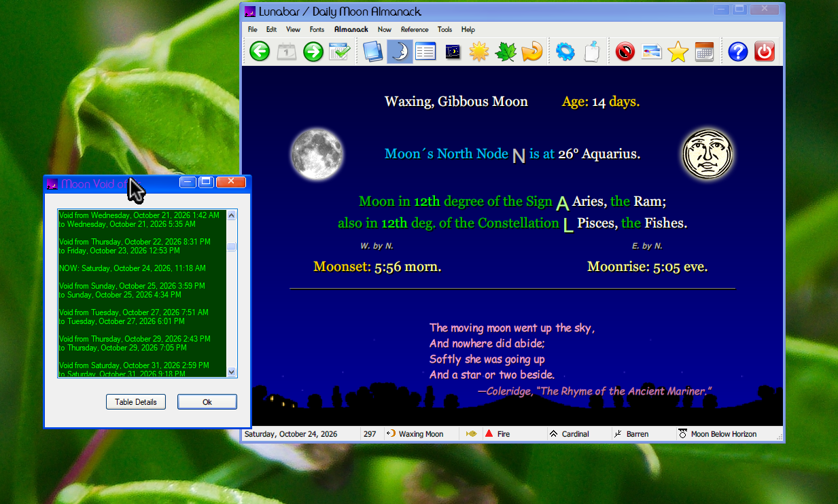Click the Age: 14 days text

click(601, 102)
